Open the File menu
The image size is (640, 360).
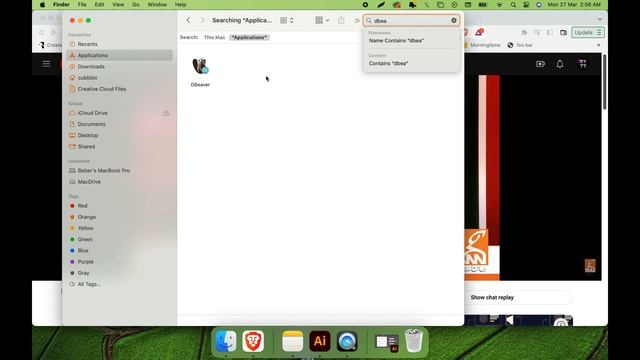coord(82,4)
